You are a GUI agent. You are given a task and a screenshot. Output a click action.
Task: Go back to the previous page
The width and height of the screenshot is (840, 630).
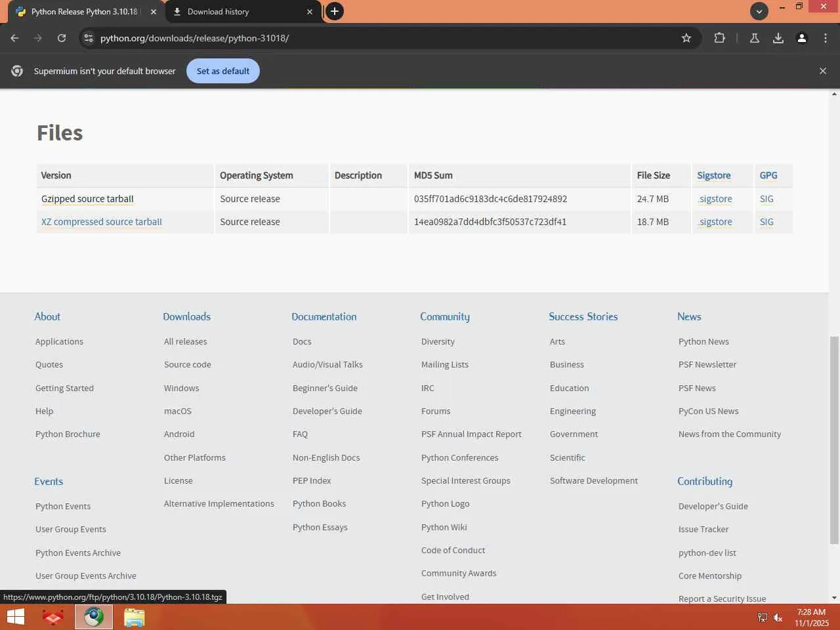14,38
